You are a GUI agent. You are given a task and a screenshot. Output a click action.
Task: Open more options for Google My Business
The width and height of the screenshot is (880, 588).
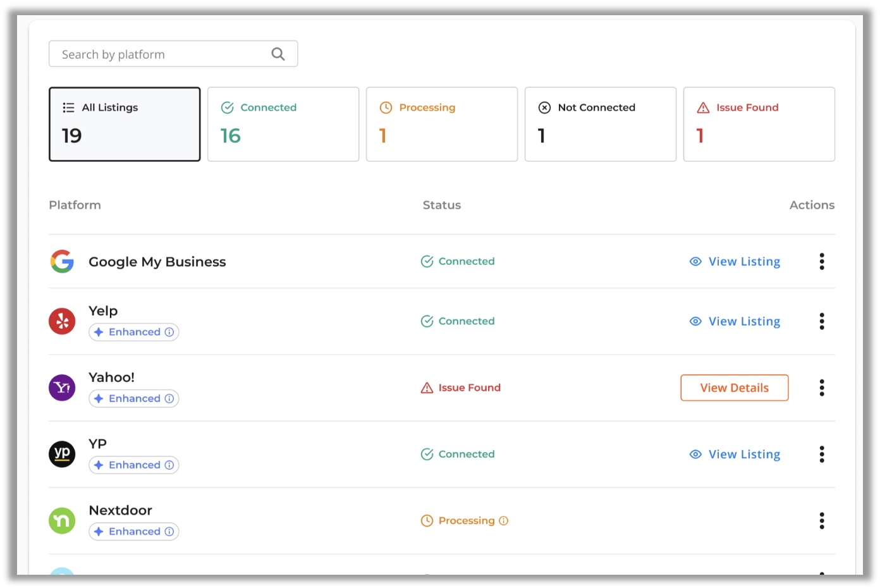pos(822,261)
